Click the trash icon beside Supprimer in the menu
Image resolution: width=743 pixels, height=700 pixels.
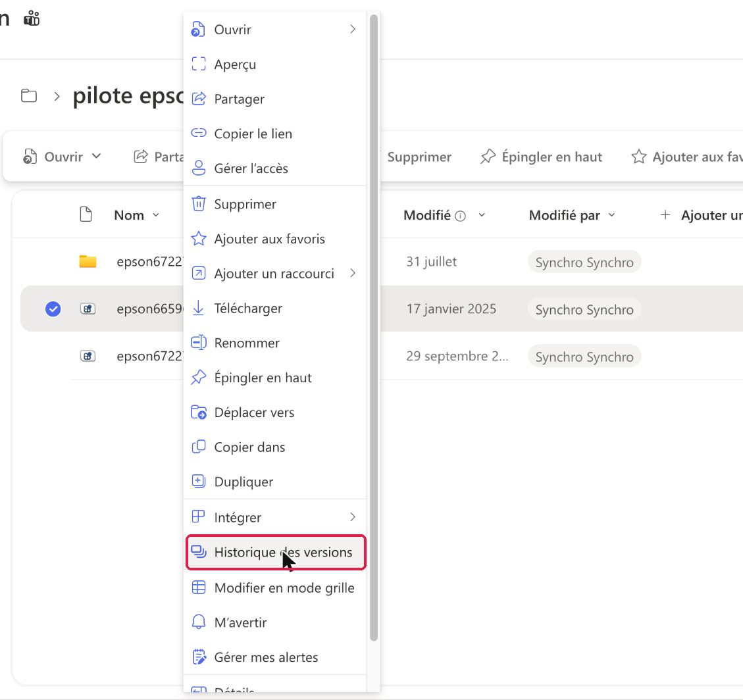pos(199,204)
